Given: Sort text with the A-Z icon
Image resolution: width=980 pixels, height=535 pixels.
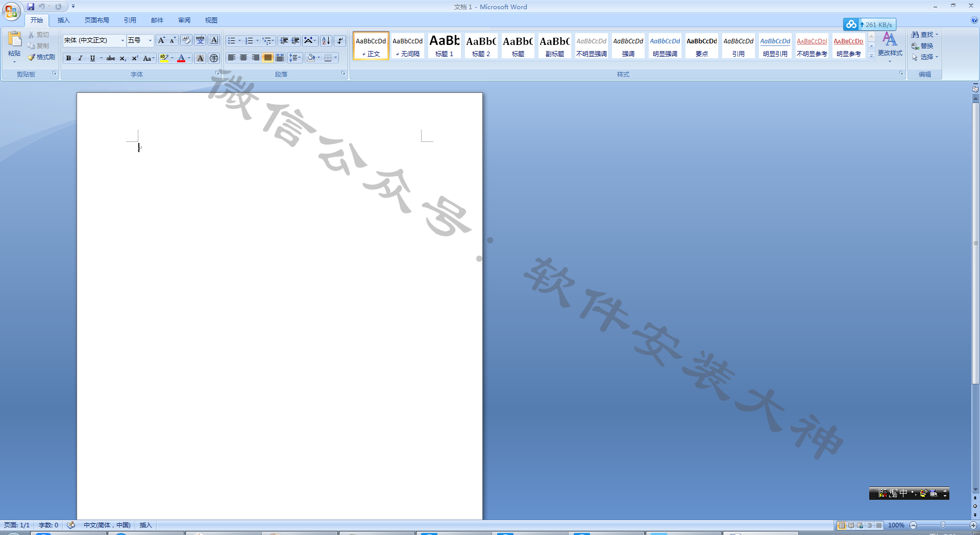Looking at the screenshot, I should 326,40.
